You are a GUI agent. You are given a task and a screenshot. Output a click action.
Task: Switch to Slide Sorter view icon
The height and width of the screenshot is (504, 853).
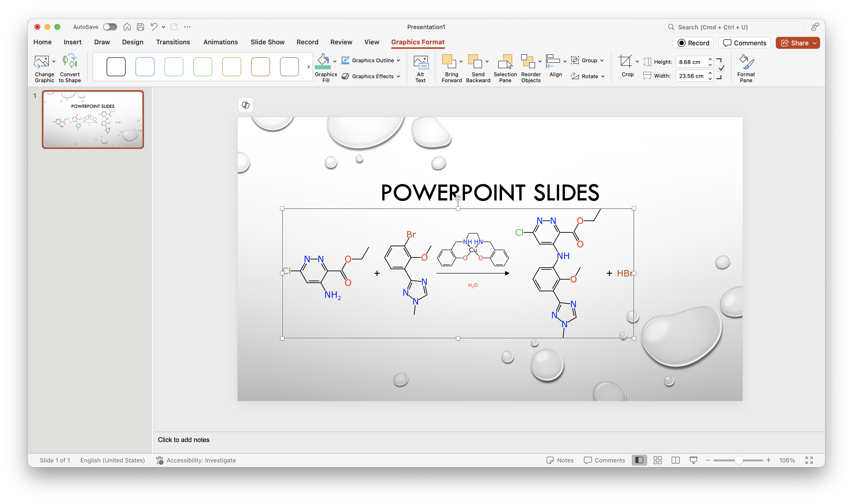click(657, 460)
